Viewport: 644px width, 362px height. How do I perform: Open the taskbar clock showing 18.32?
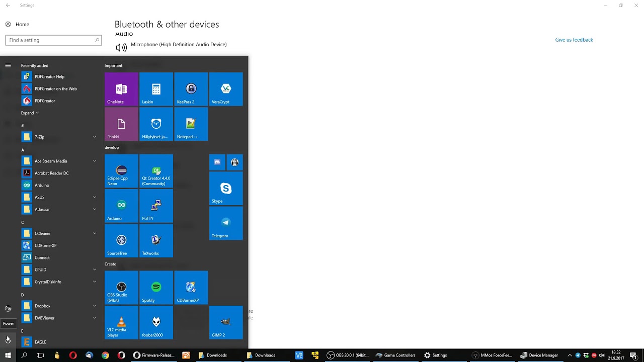[616, 355]
